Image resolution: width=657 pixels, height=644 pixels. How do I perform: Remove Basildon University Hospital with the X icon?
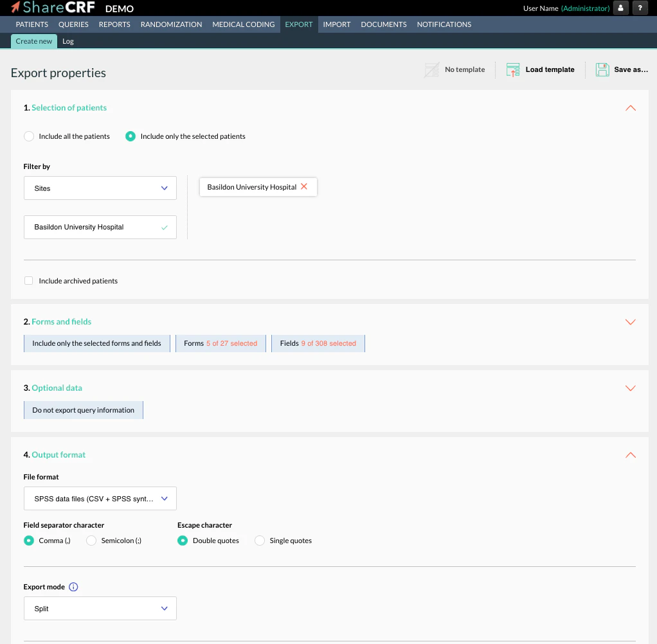pos(304,186)
